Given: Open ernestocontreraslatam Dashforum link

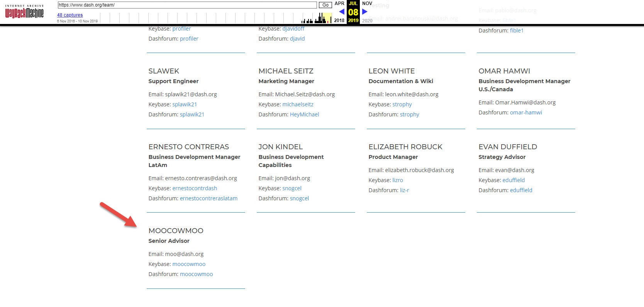Looking at the screenshot, I should 208,198.
